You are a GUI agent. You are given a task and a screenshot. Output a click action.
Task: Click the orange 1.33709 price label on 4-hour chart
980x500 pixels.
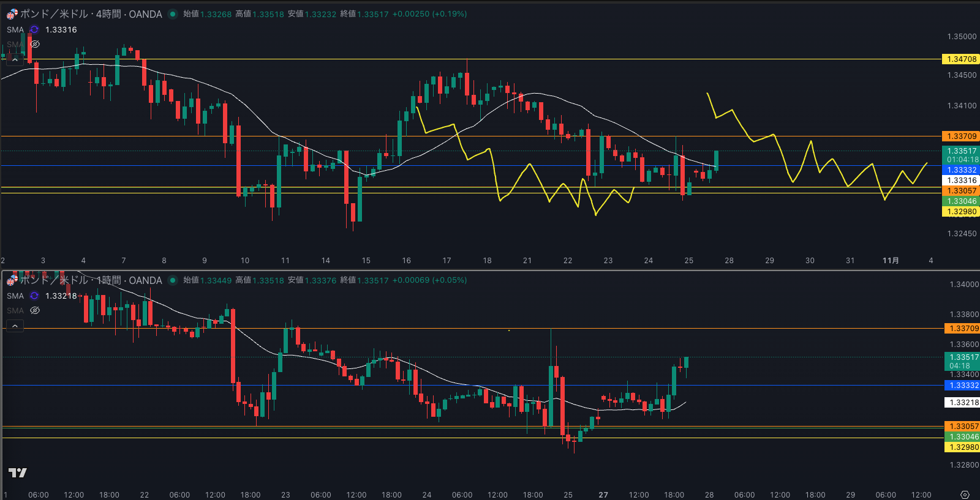pos(961,136)
